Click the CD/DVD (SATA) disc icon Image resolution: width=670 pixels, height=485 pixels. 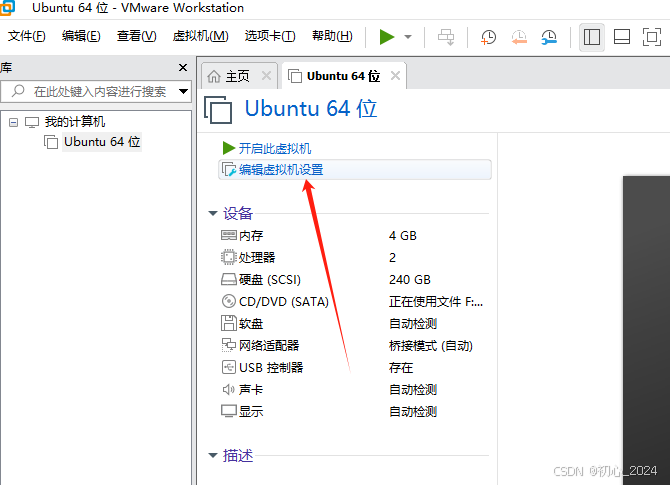tap(229, 301)
